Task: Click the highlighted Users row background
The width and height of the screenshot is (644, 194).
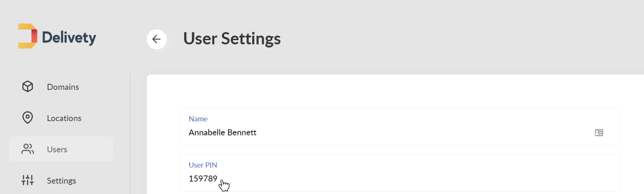Action: [x=61, y=149]
